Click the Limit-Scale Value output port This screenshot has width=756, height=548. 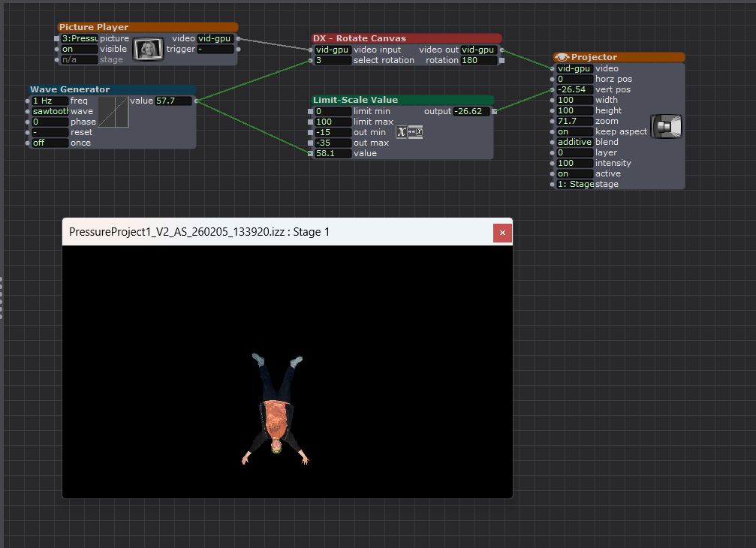coord(494,111)
